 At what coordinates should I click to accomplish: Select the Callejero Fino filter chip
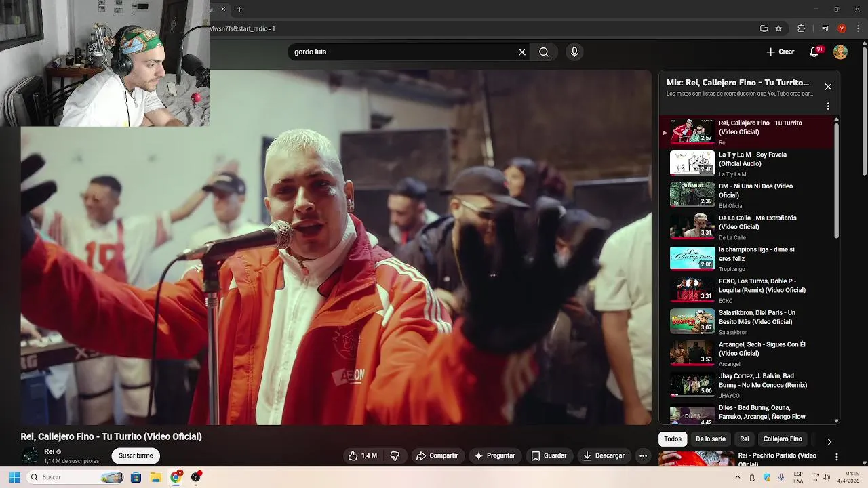(x=783, y=439)
